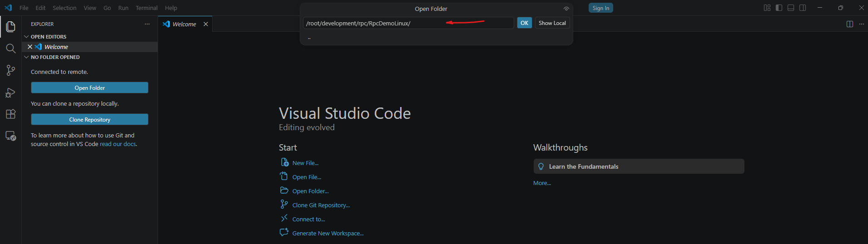Collapse the Open Editors section

[x=26, y=37]
